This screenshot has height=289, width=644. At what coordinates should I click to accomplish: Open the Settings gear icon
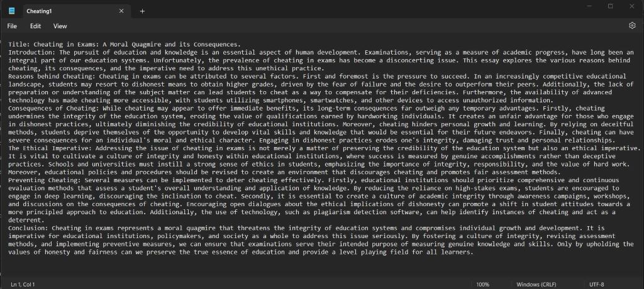tap(632, 26)
